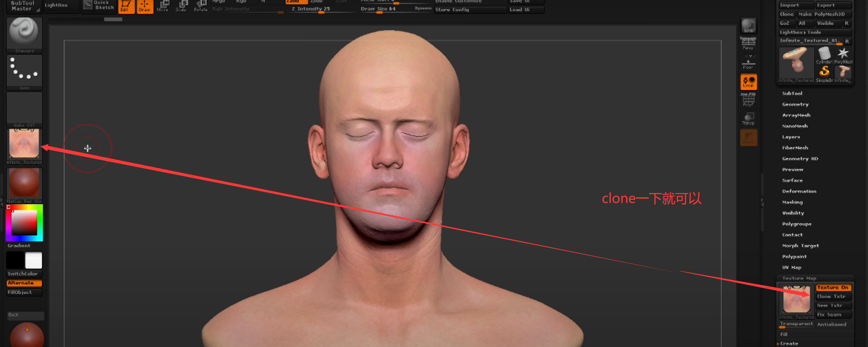Click New Txtr button
Image resolution: width=868 pixels, height=347 pixels.
(834, 306)
